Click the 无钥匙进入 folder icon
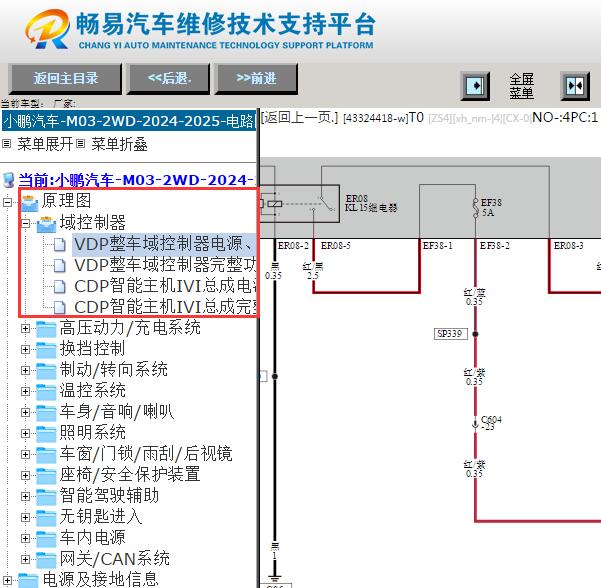 coord(46,518)
